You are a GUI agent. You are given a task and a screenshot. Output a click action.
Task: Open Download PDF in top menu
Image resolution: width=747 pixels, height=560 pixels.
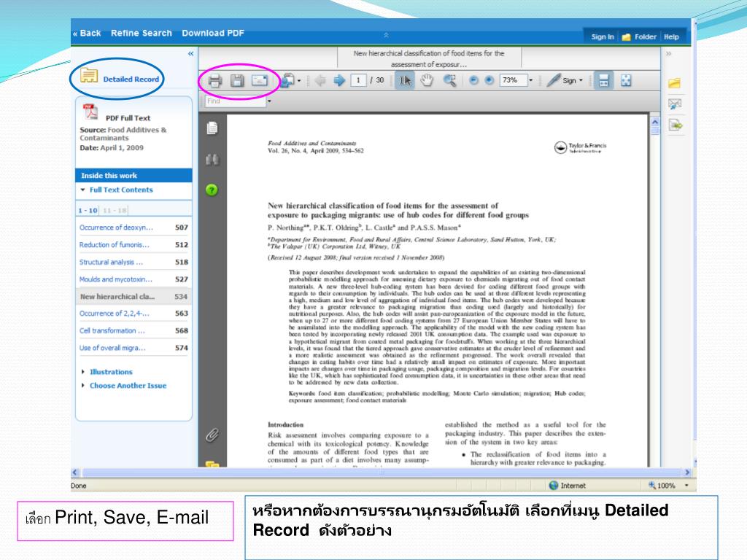point(213,33)
